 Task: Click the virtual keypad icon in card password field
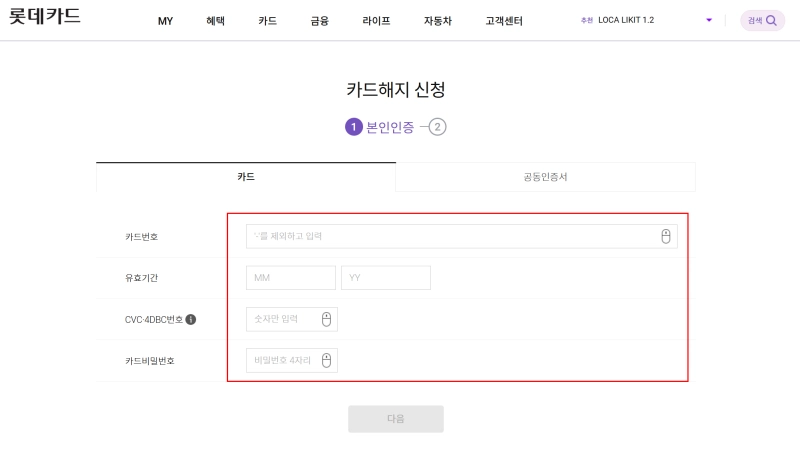(326, 361)
